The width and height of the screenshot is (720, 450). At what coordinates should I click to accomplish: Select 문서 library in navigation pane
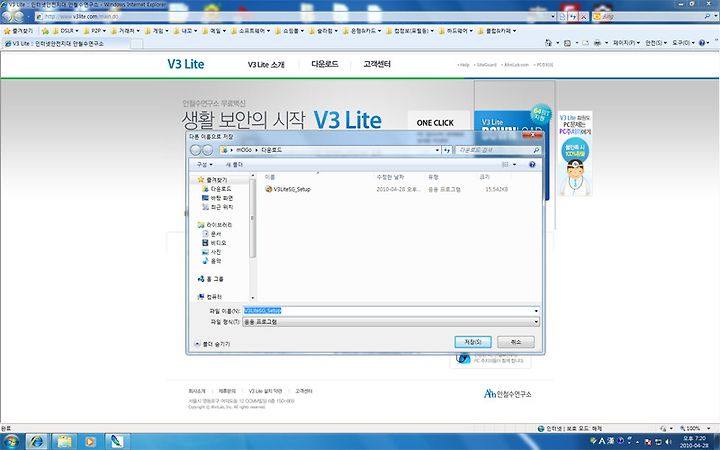212,234
